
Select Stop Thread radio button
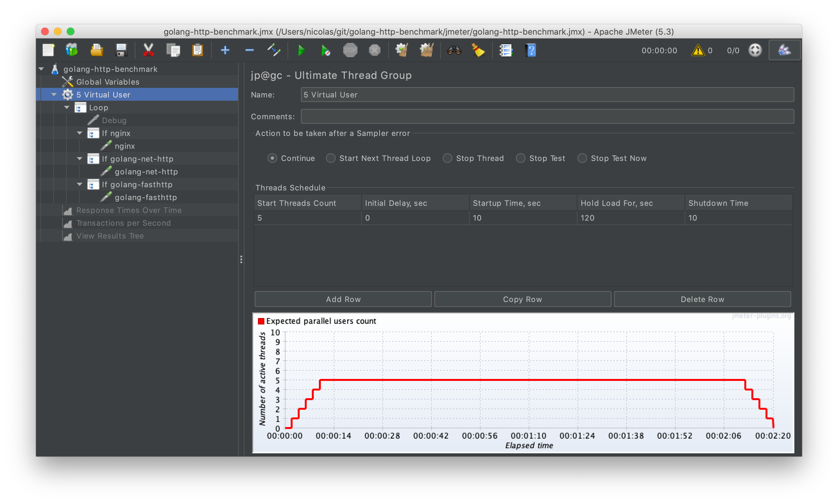coord(447,158)
